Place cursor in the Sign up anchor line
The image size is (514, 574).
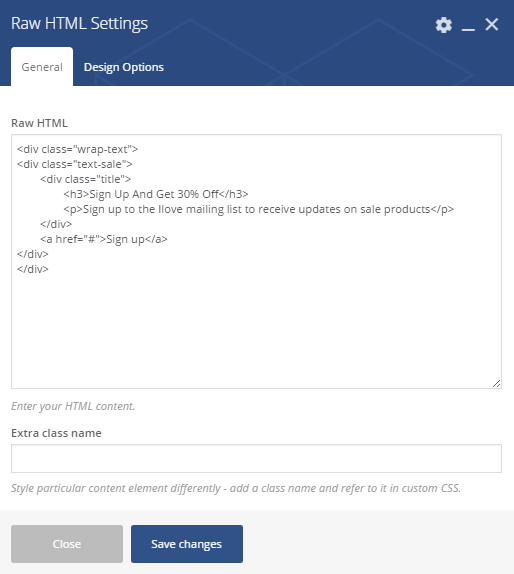pos(104,239)
